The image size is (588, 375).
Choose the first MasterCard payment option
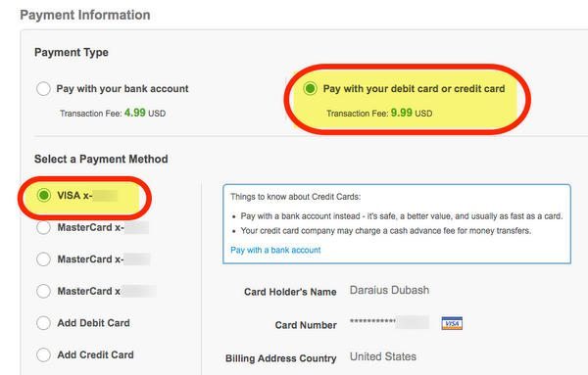[x=43, y=227]
